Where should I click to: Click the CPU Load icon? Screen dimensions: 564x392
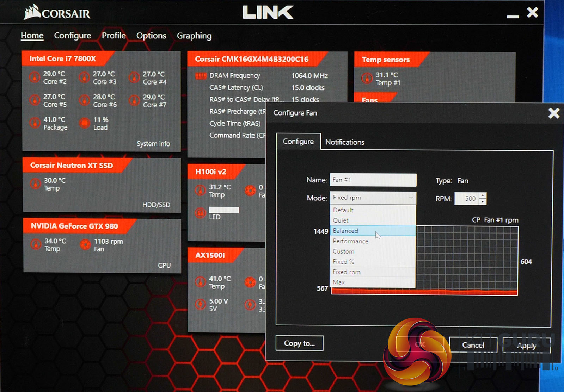pos(85,123)
